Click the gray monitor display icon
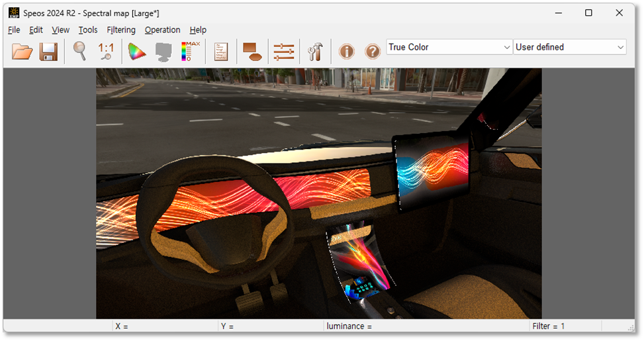Screen dimensions: 644x341 pos(163,52)
